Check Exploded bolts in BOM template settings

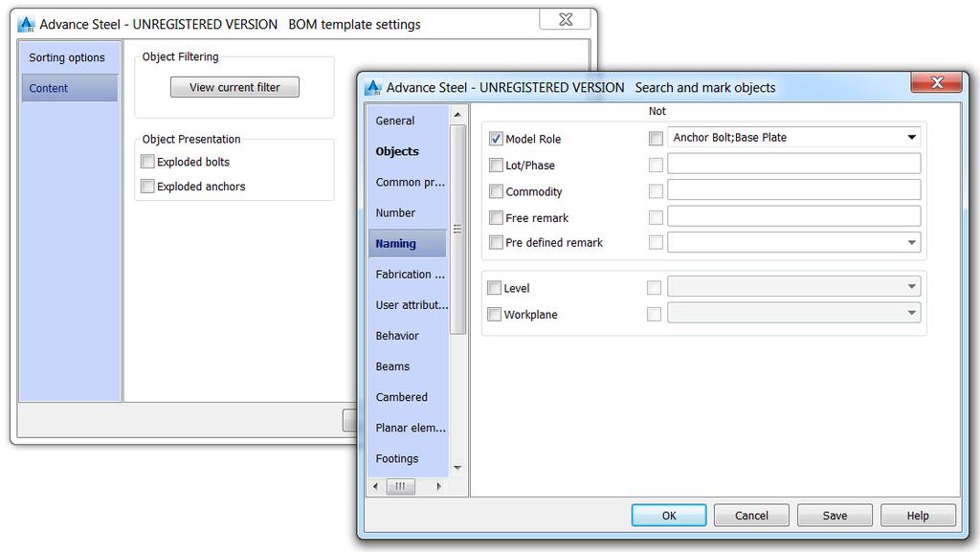coord(147,162)
